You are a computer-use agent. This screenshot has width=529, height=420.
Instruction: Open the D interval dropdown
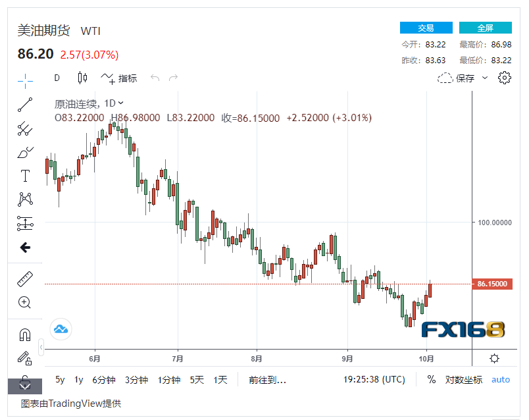[x=57, y=78]
